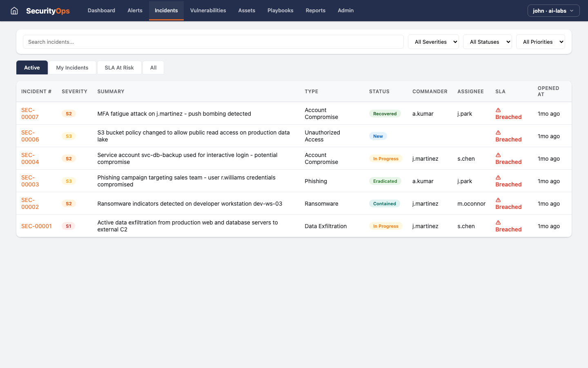Open the All Statuses dropdown

click(487, 42)
